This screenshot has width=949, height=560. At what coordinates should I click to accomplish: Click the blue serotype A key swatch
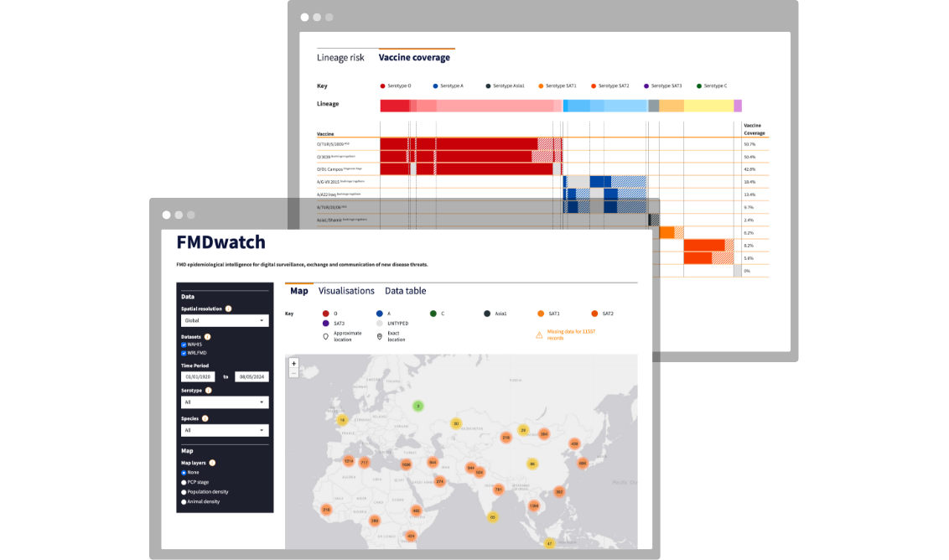pos(380,314)
